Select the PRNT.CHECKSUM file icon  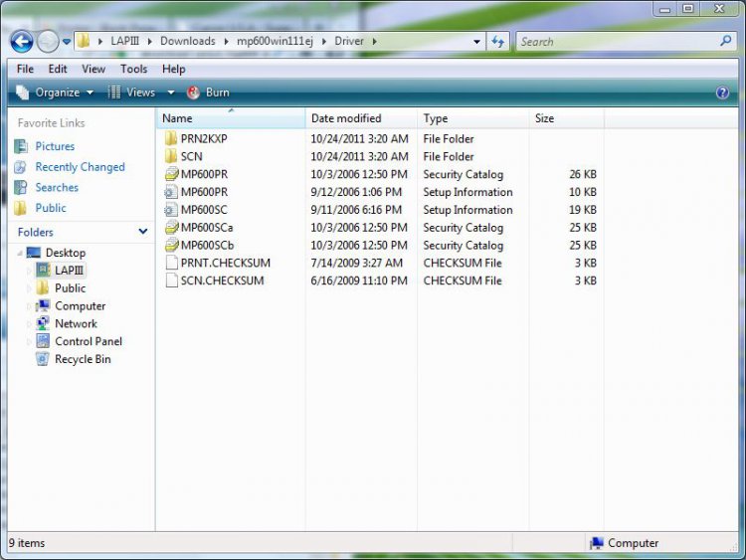tap(171, 263)
